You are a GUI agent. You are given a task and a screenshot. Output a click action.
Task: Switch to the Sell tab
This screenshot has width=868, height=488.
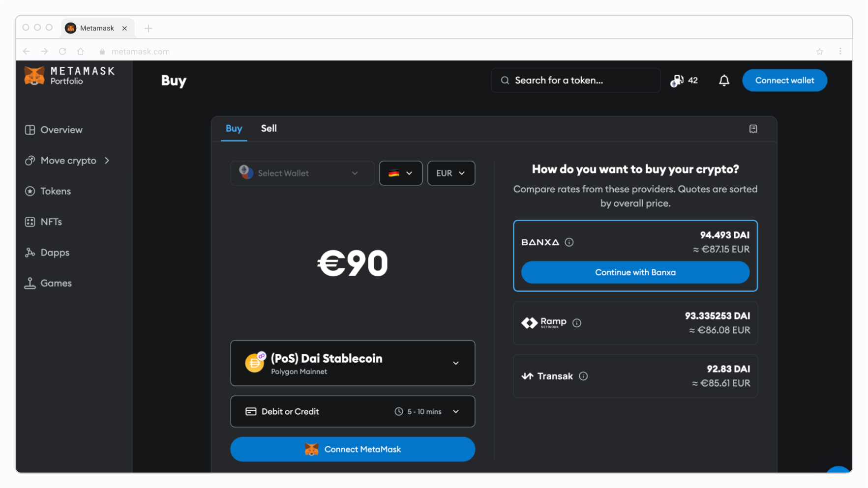[x=269, y=128]
